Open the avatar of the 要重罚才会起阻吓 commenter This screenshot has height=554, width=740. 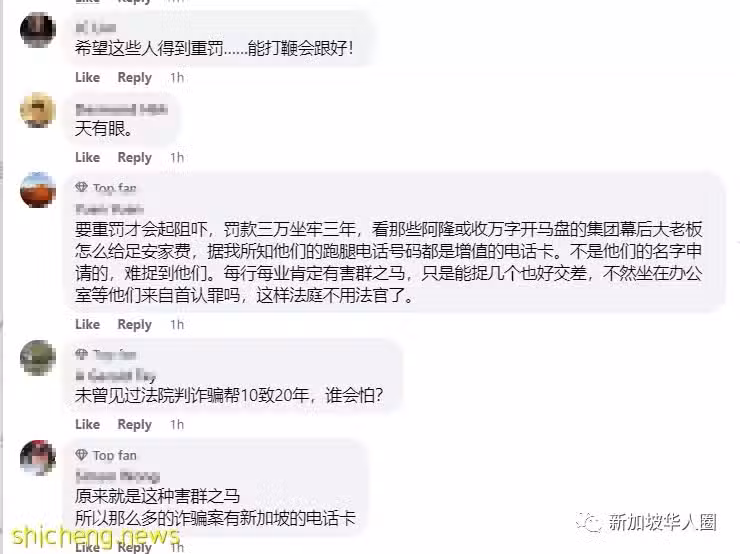[x=38, y=190]
